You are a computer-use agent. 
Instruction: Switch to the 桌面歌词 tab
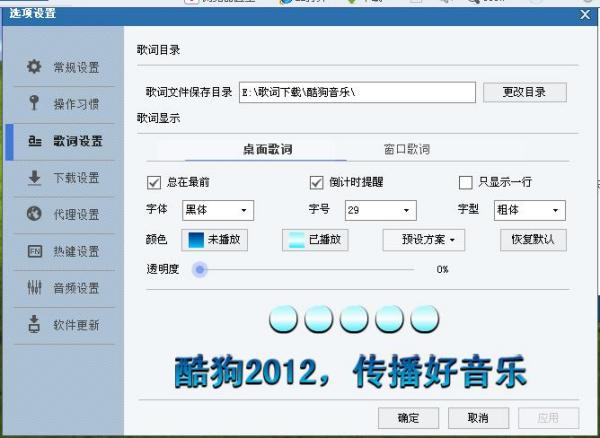coord(267,149)
